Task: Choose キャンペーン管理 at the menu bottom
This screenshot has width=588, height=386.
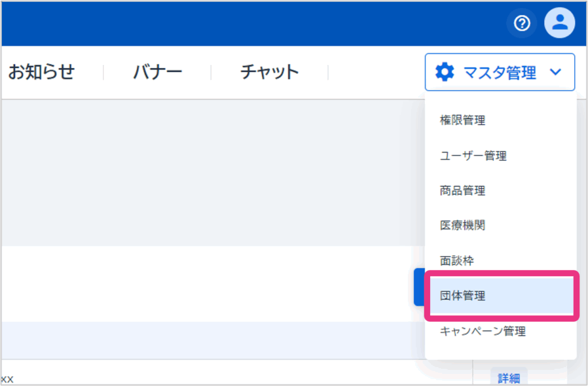Action: click(482, 331)
